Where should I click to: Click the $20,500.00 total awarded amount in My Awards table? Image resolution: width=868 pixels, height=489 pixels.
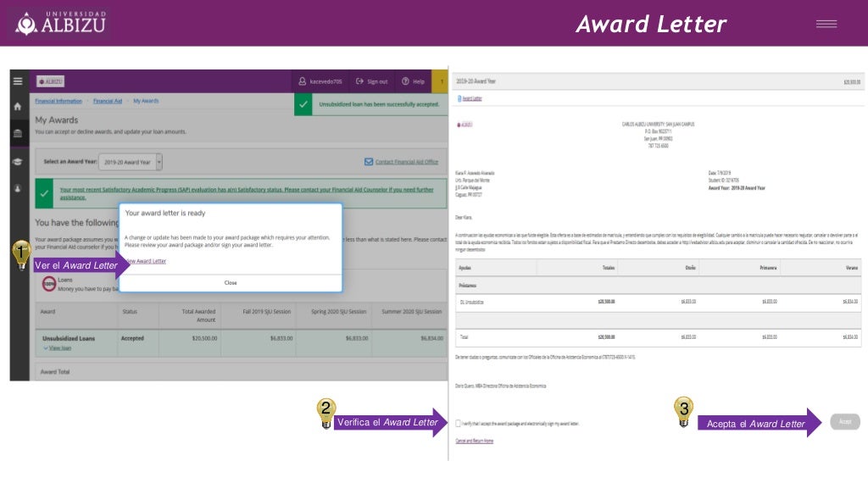(204, 338)
